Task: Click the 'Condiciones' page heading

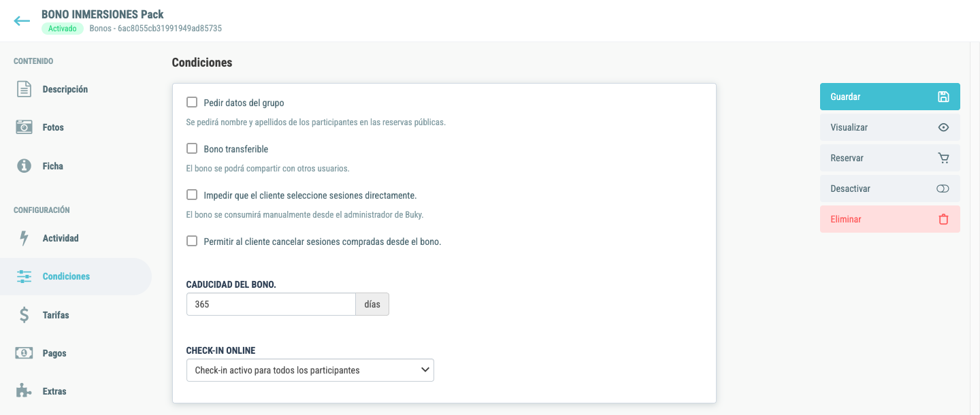Action: [x=202, y=63]
